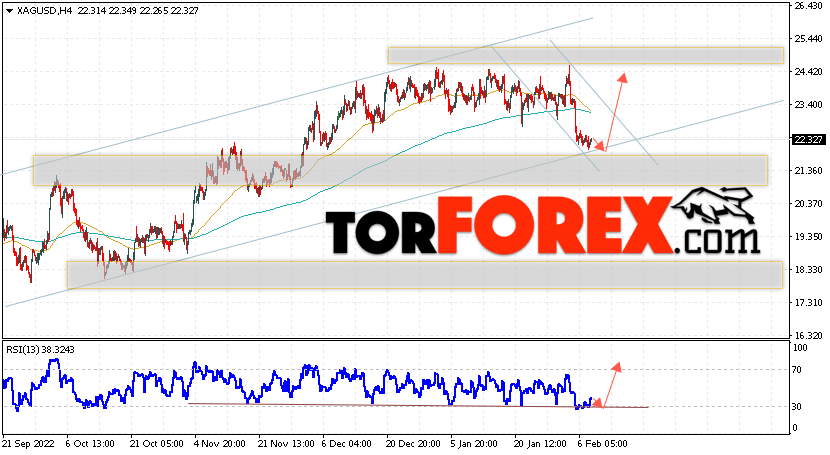
Task: Click the 21 Sep 2022 date label
Action: 27,443
